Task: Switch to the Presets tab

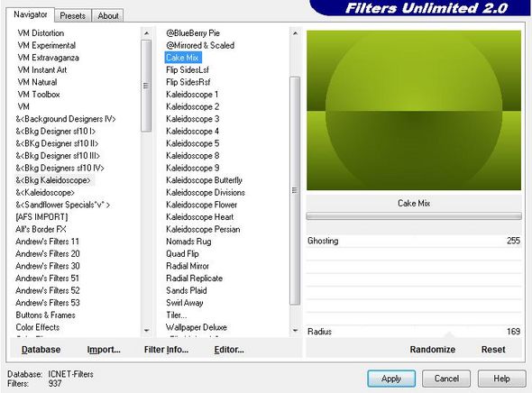Action: coord(73,15)
